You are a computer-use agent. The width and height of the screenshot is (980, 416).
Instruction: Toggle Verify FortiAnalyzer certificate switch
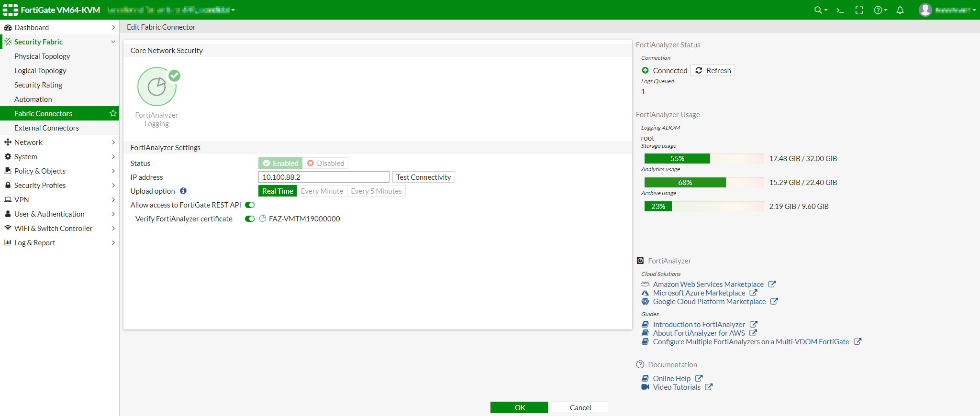[x=250, y=219]
